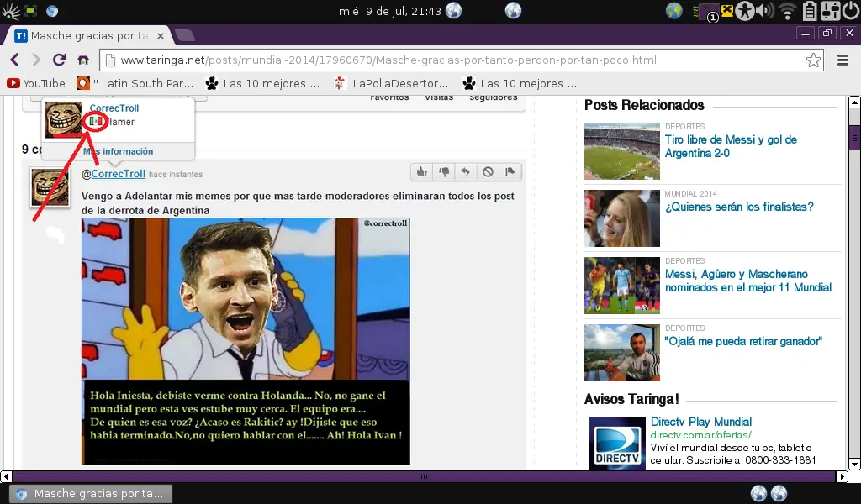Select the Masche gracias por ta browser tab
861x504 pixels.
(89, 35)
